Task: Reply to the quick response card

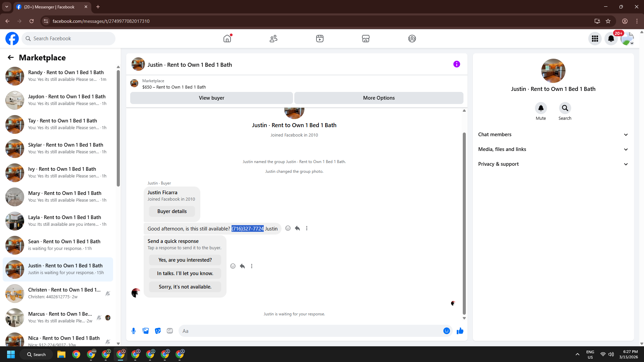Action: click(242, 266)
